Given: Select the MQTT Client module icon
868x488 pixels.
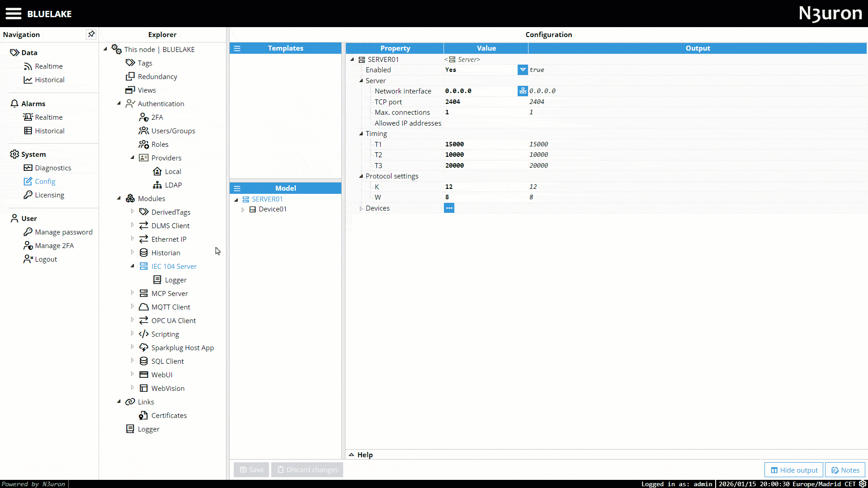Looking at the screenshot, I should pyautogui.click(x=144, y=307).
